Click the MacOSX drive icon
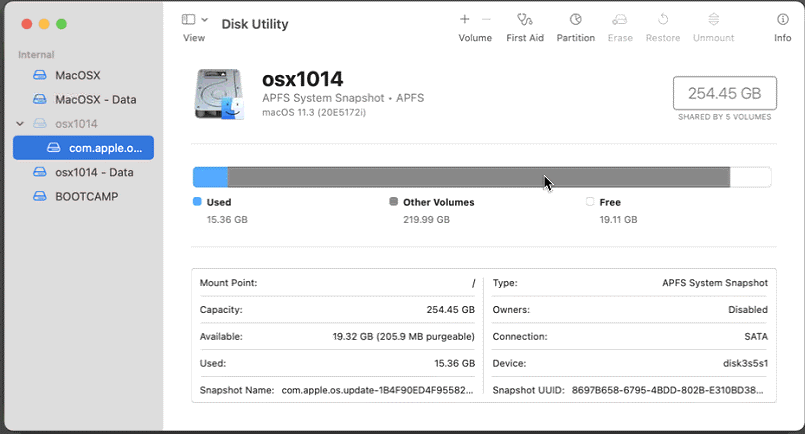This screenshot has height=434, width=805. 40,76
